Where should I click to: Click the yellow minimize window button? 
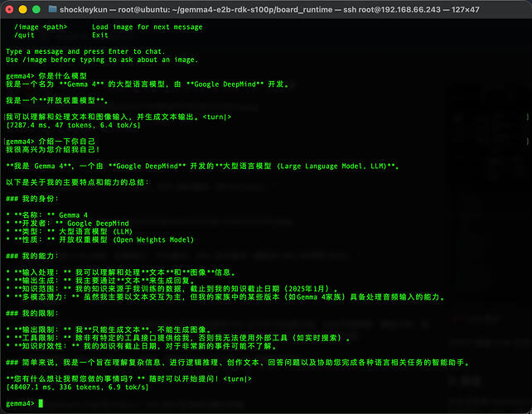tap(22, 9)
